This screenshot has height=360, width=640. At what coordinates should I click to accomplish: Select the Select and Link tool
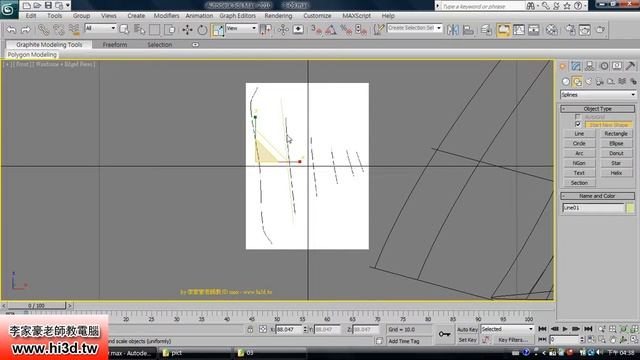(43, 29)
